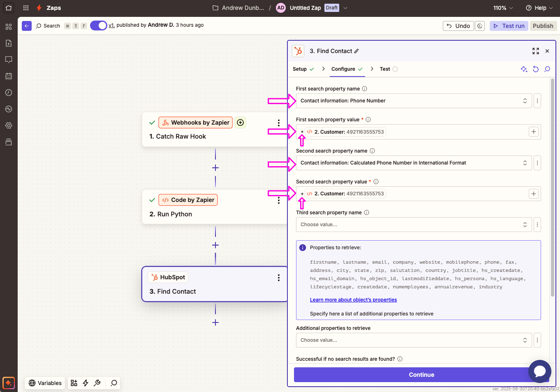This screenshot has height=392, width=560.
Task: Open the apps grid menu
Action: (x=26, y=8)
